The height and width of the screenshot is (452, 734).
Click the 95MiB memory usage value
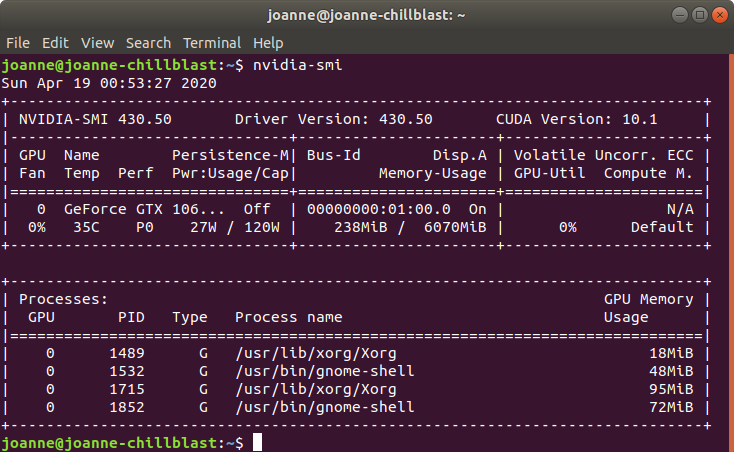pos(671,389)
